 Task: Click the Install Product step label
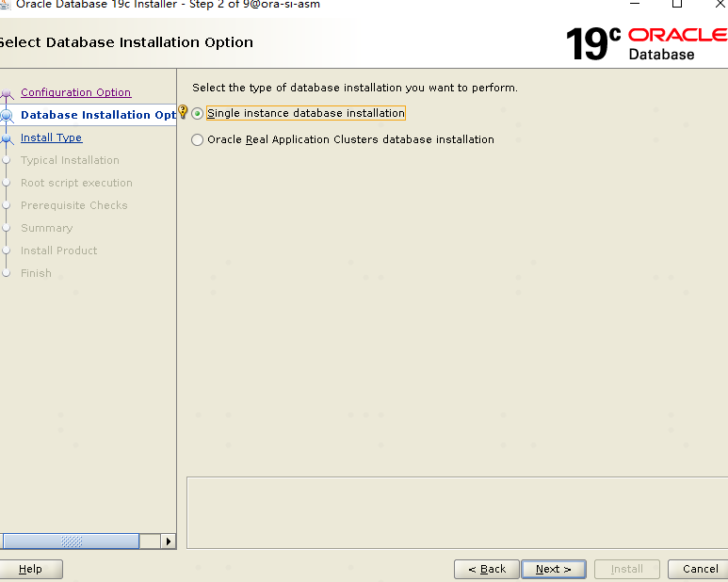pos(59,251)
